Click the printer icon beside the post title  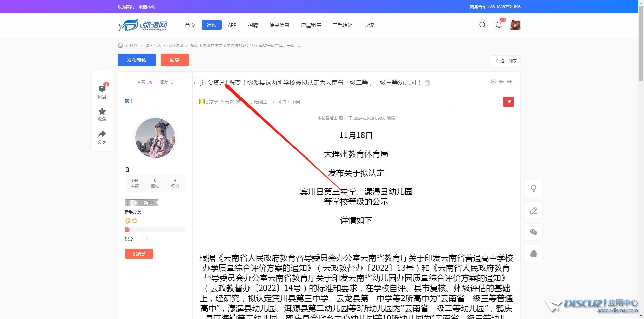click(493, 82)
